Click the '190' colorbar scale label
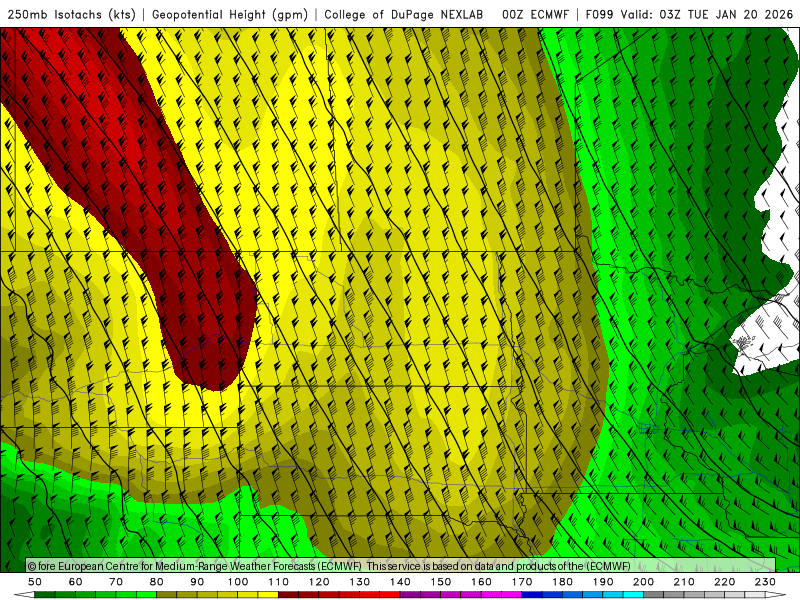The height and width of the screenshot is (600, 800). pyautogui.click(x=603, y=582)
